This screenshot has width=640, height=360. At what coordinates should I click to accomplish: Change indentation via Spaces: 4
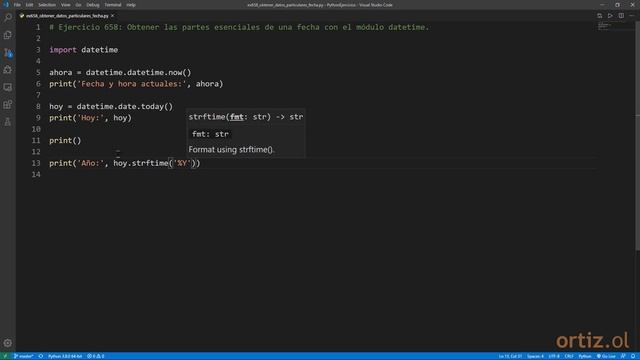(535, 356)
